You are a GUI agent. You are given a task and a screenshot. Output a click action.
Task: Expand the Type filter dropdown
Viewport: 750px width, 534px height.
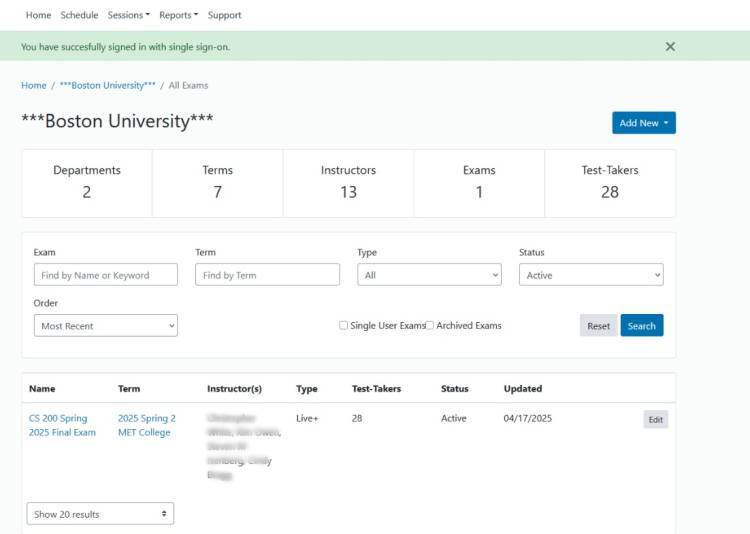click(429, 275)
